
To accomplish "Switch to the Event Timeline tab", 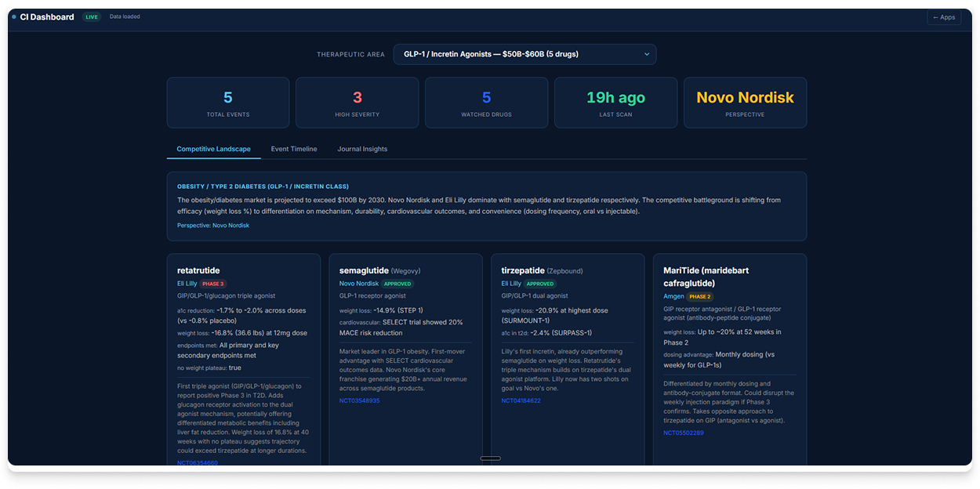I will (x=294, y=148).
